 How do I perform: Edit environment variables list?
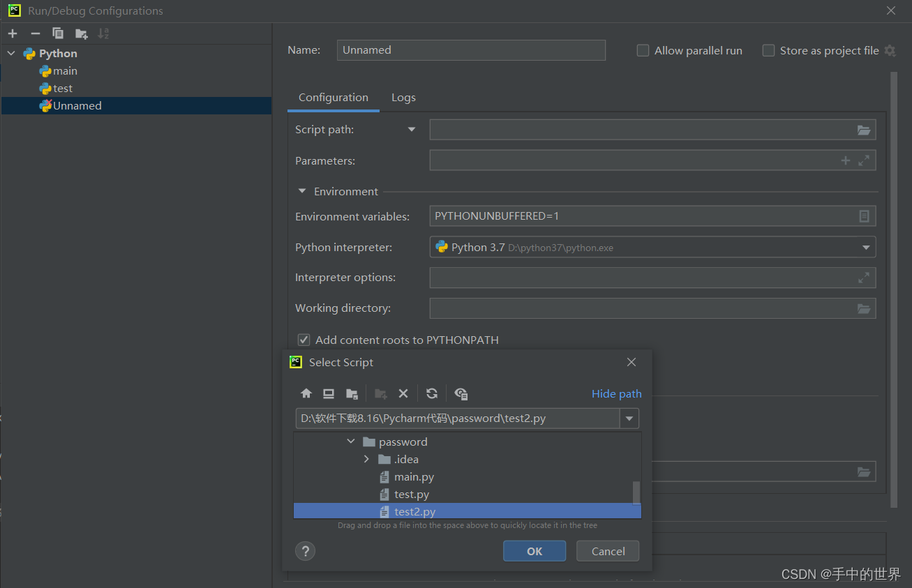864,216
